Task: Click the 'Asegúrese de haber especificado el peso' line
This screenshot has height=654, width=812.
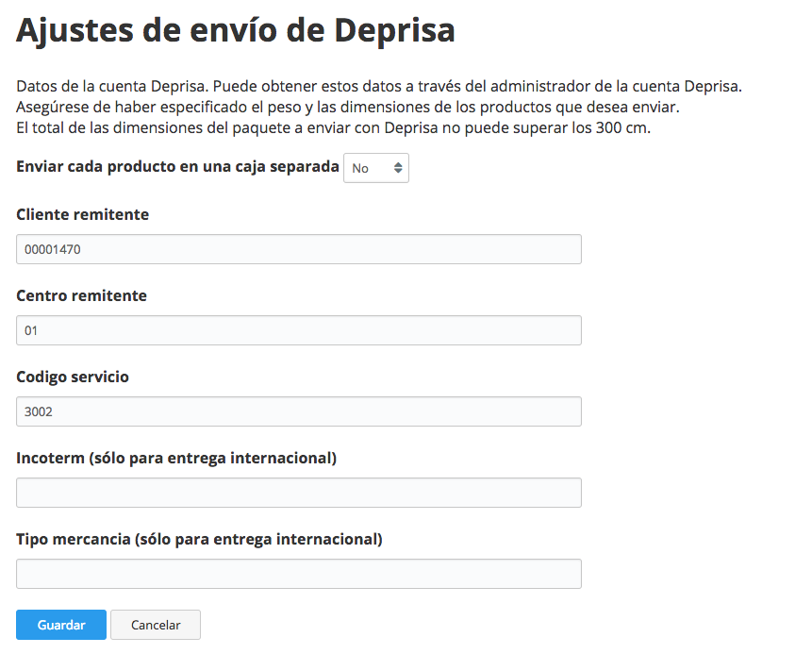Action: coord(348,107)
